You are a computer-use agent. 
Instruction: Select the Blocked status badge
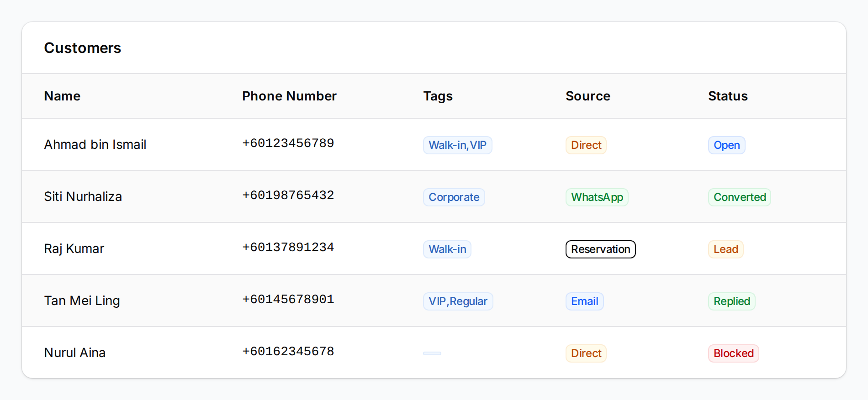pos(733,353)
